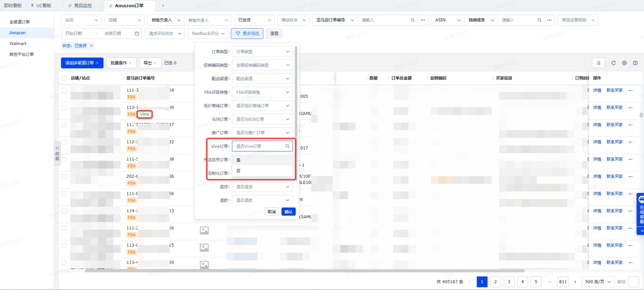Click the book-shaped column layout icon

click(x=635, y=63)
